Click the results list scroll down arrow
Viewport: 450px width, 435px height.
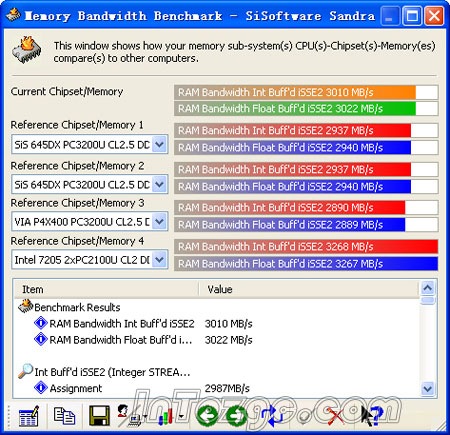tap(427, 388)
